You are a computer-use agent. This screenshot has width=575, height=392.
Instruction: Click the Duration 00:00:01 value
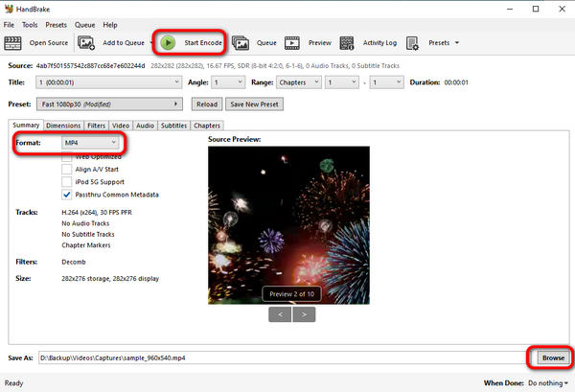[x=456, y=82]
